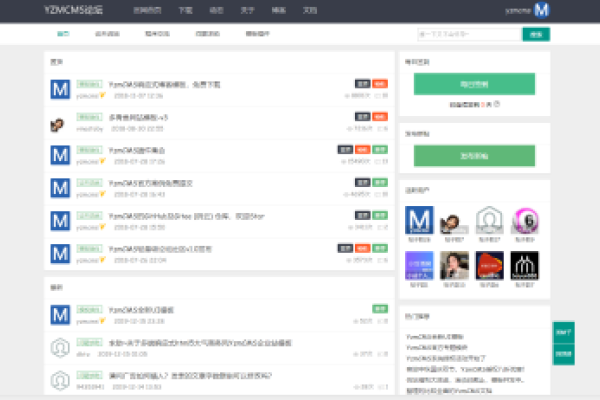Open the yzmcms user avatar in header
This screenshot has width=600, height=400.
click(541, 10)
